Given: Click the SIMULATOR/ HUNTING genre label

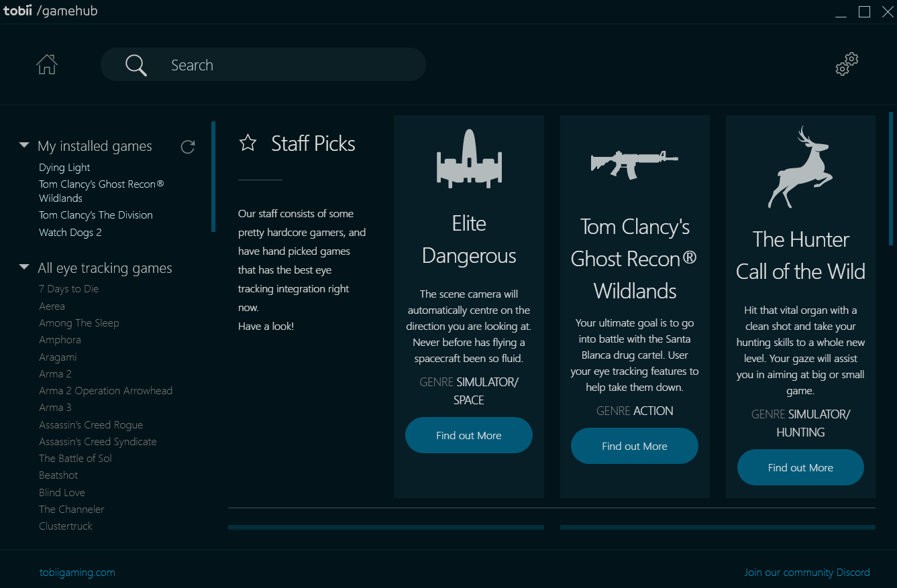Looking at the screenshot, I should [x=814, y=423].
